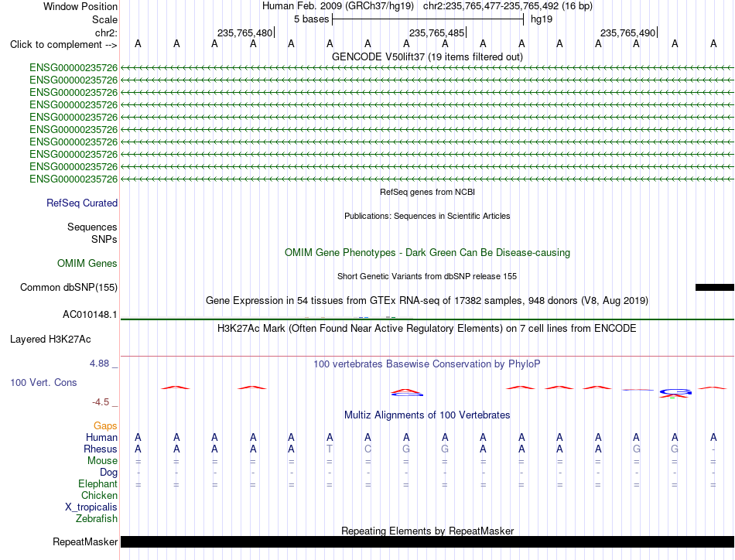The height and width of the screenshot is (560, 735).
Task: Open H3K27Ac Mark ENCODE track title
Action: point(427,328)
